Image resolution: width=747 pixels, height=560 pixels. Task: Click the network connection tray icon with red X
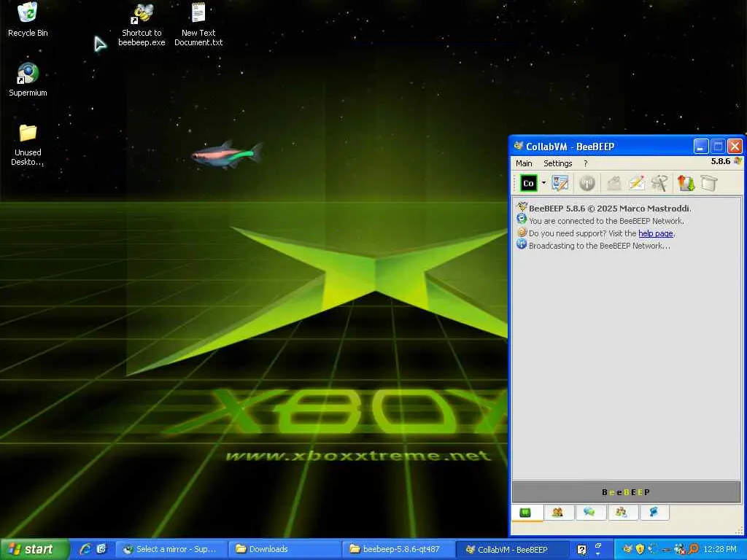click(x=679, y=549)
